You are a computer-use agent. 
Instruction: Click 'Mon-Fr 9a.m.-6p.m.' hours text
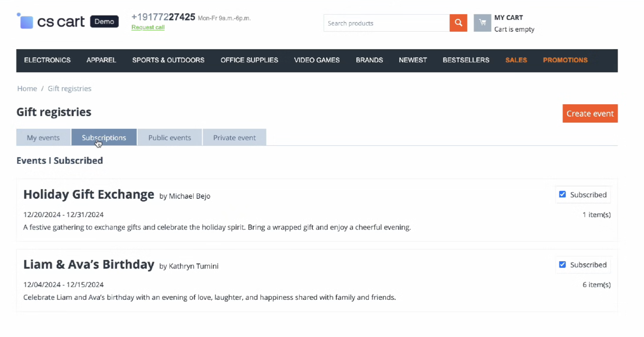click(x=224, y=18)
